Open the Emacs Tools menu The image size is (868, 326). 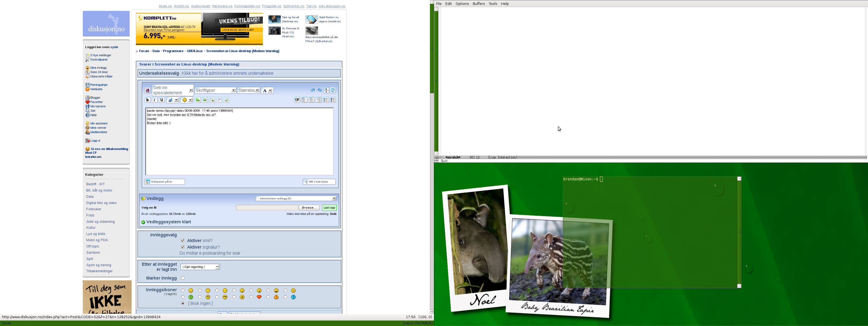click(493, 4)
